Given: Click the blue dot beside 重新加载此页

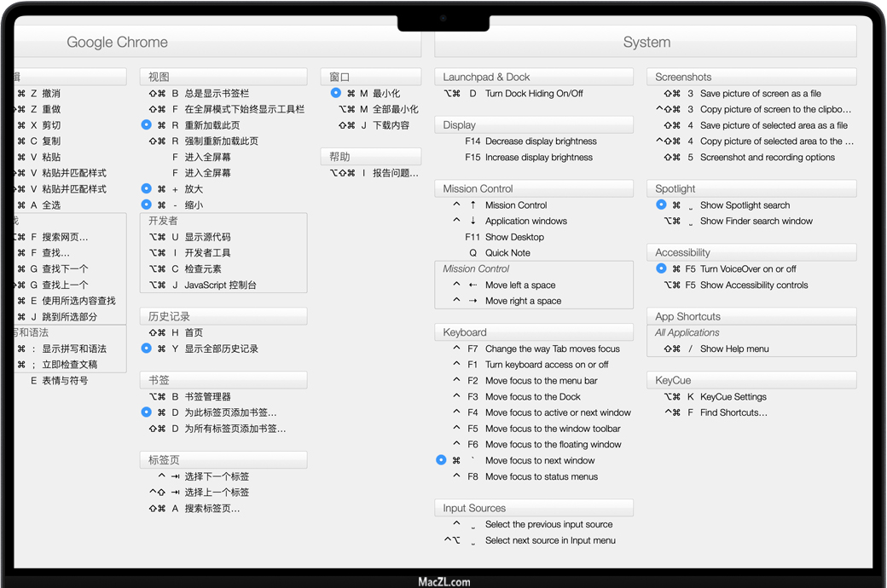Looking at the screenshot, I should click(147, 125).
